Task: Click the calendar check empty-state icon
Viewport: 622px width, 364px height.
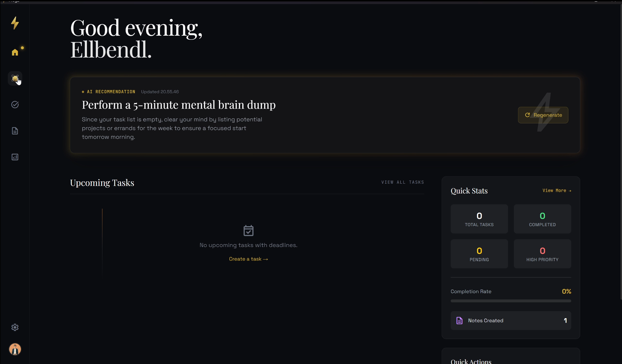Action: pos(249,231)
